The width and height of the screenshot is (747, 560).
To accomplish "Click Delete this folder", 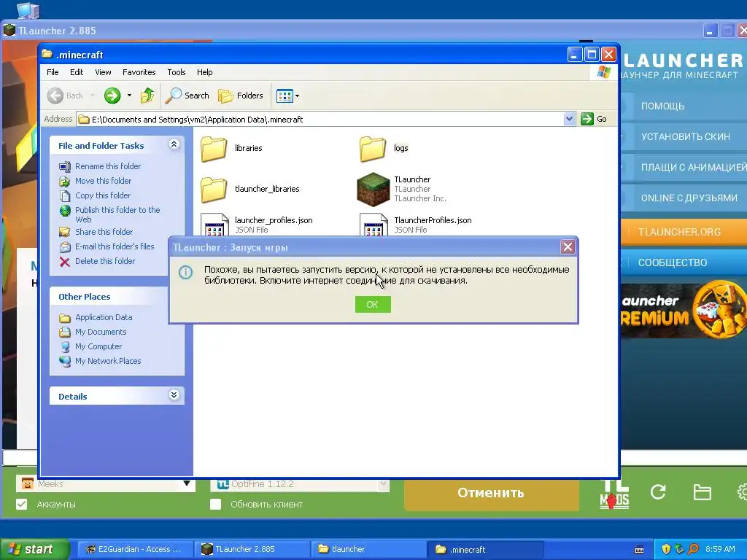I will click(105, 262).
